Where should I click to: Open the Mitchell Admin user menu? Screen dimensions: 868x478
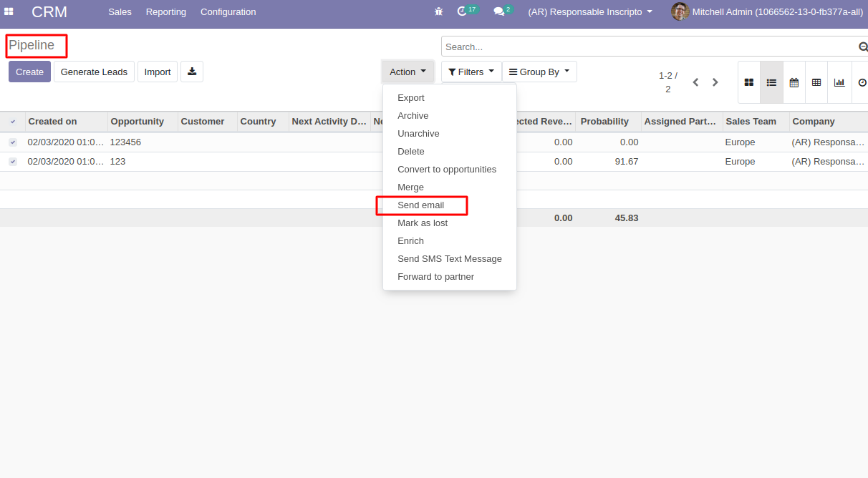(x=766, y=11)
